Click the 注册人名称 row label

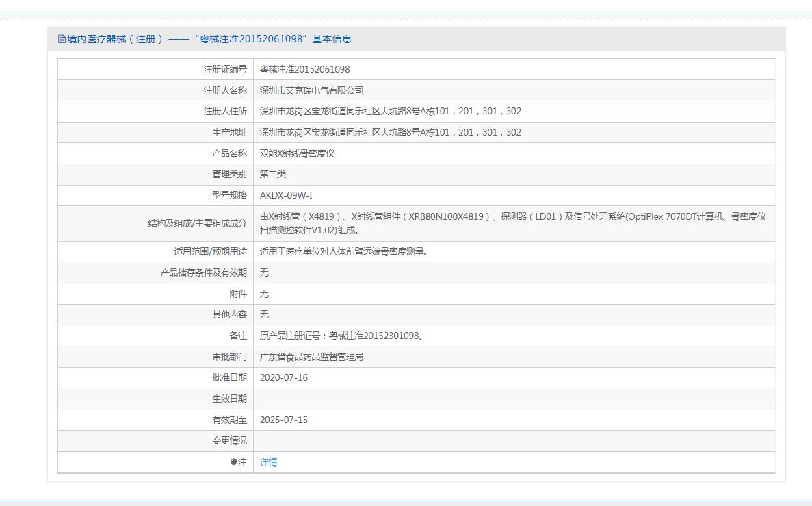click(225, 91)
